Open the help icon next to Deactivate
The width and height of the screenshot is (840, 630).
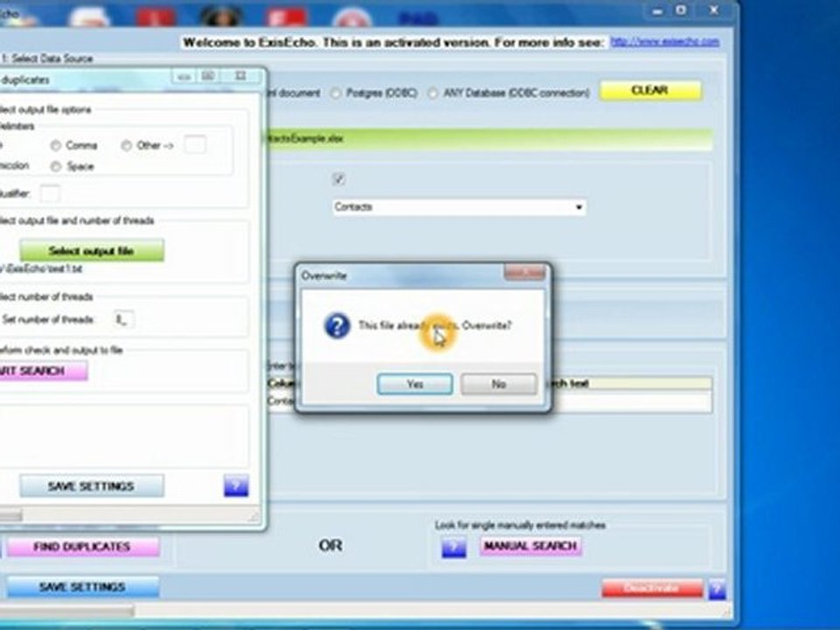[x=717, y=588]
